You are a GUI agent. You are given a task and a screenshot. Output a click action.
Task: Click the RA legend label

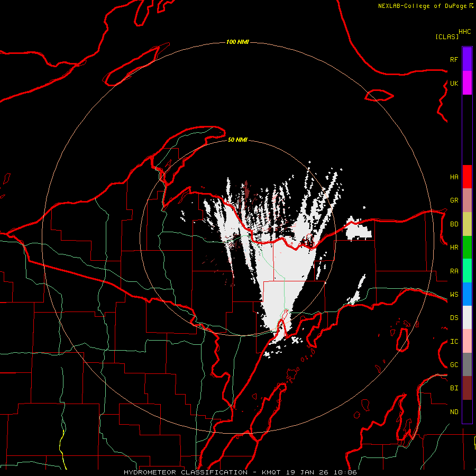(x=454, y=271)
